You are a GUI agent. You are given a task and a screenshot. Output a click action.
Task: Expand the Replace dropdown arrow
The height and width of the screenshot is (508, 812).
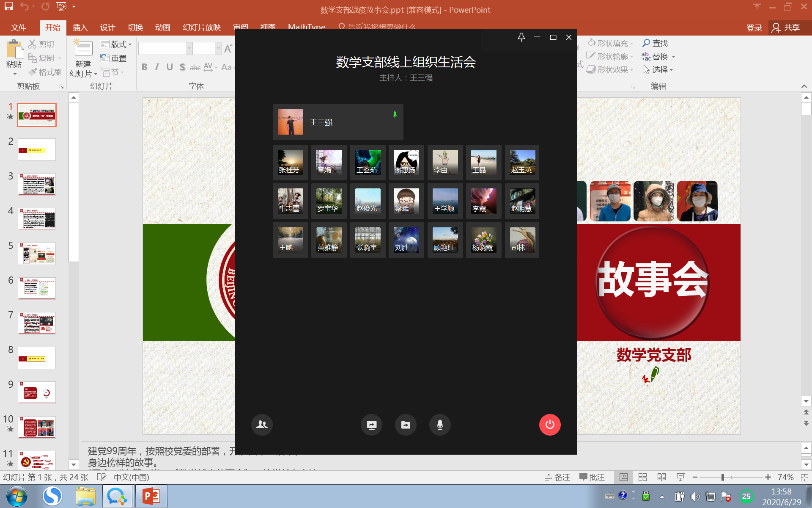(674, 57)
